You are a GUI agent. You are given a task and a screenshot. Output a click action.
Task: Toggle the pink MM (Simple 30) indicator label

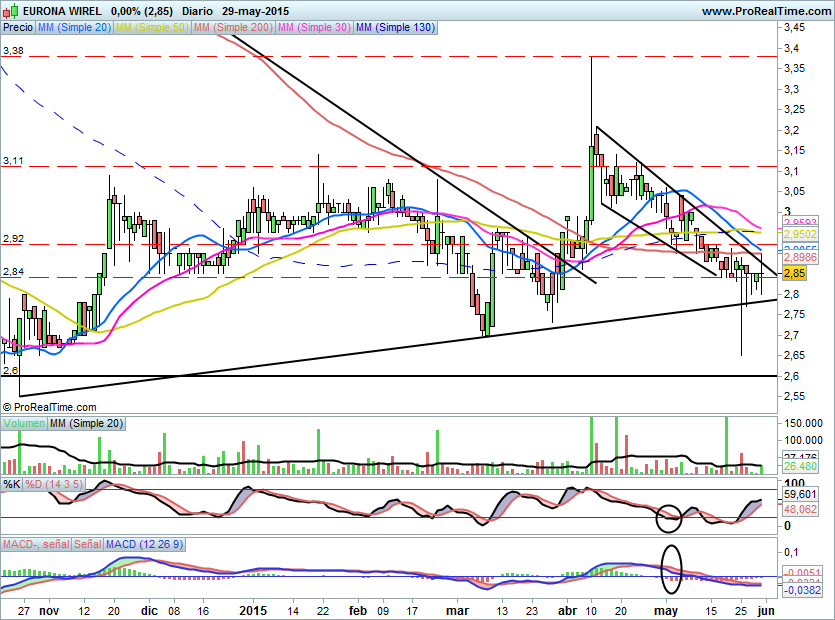coord(312,28)
